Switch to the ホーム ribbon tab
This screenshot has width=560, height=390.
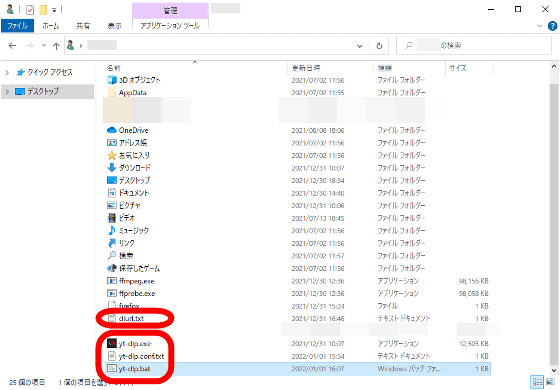[x=50, y=26]
